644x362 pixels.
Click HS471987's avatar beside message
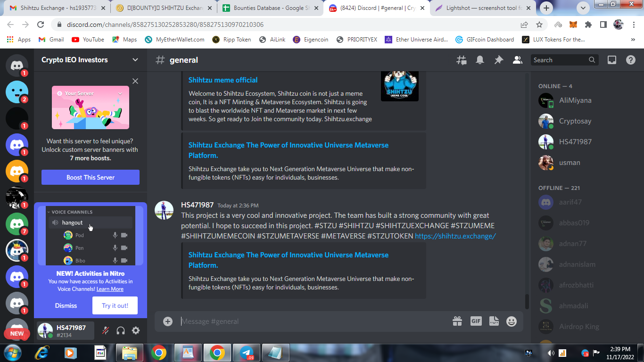tap(164, 210)
